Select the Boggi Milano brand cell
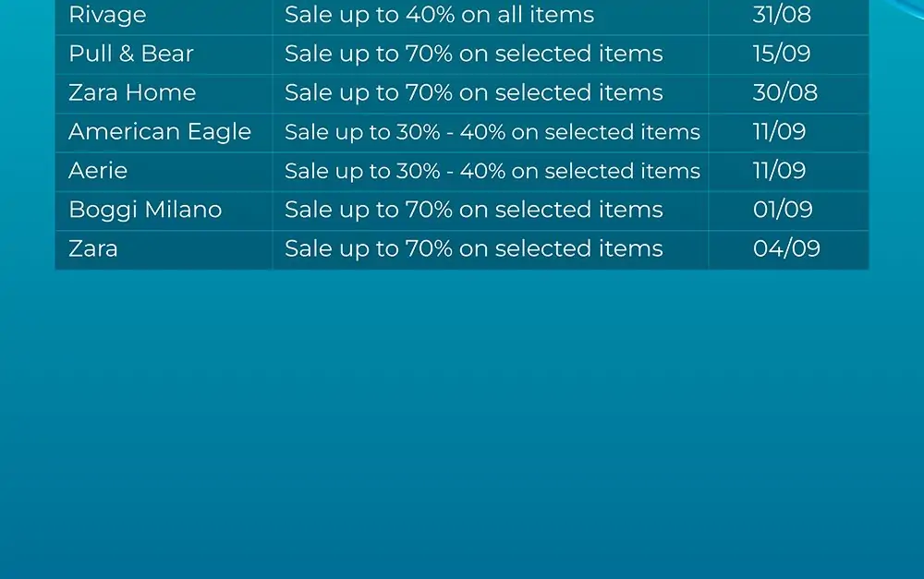This screenshot has height=579, width=924. (x=164, y=210)
